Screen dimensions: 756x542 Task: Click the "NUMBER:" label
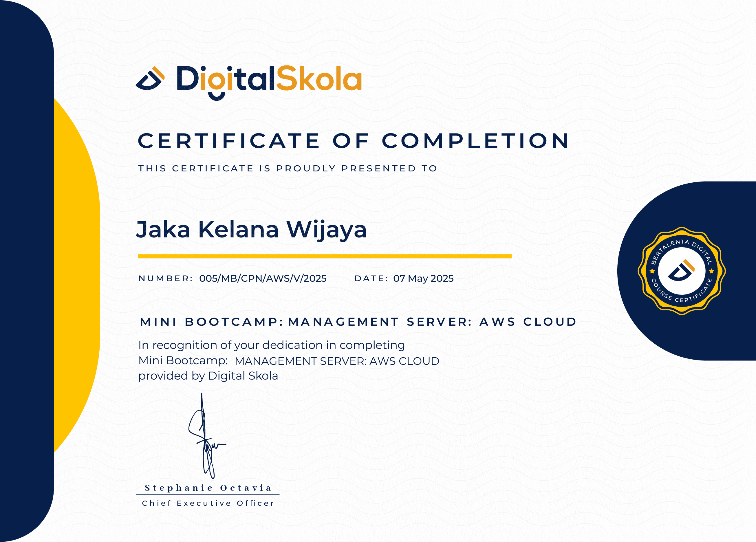click(166, 278)
